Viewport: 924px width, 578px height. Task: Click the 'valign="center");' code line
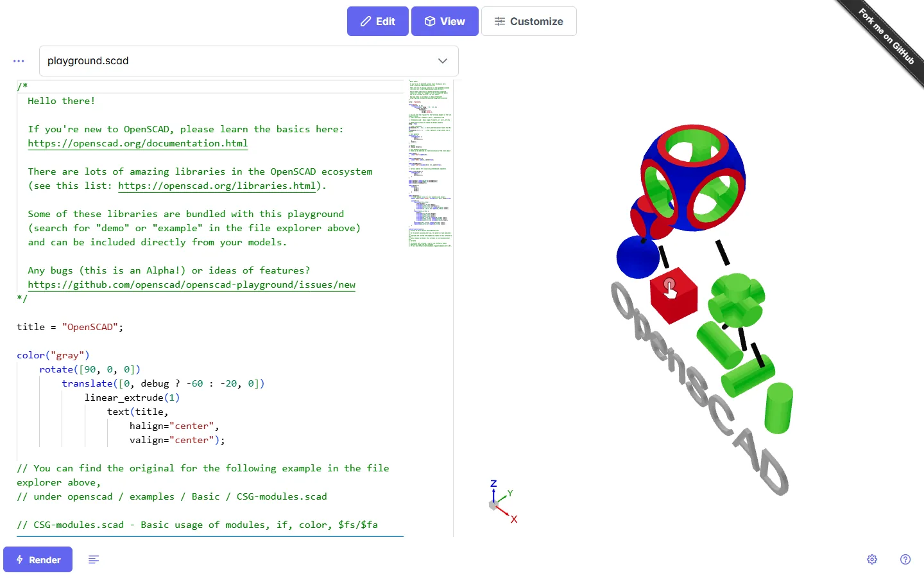point(177,440)
